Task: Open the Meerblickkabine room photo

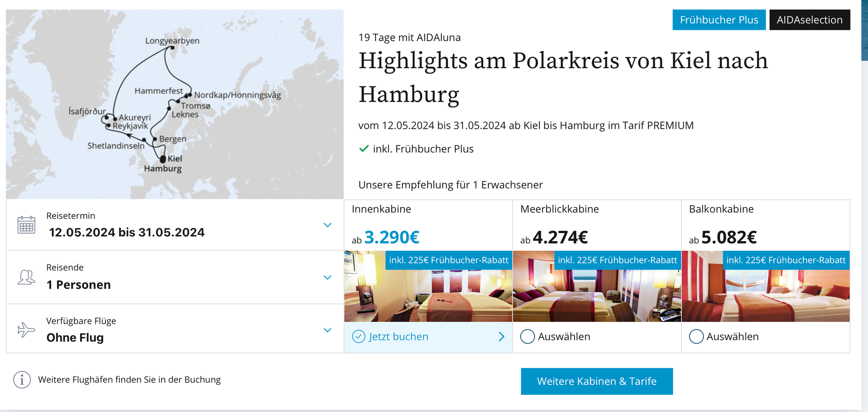Action: click(x=597, y=286)
